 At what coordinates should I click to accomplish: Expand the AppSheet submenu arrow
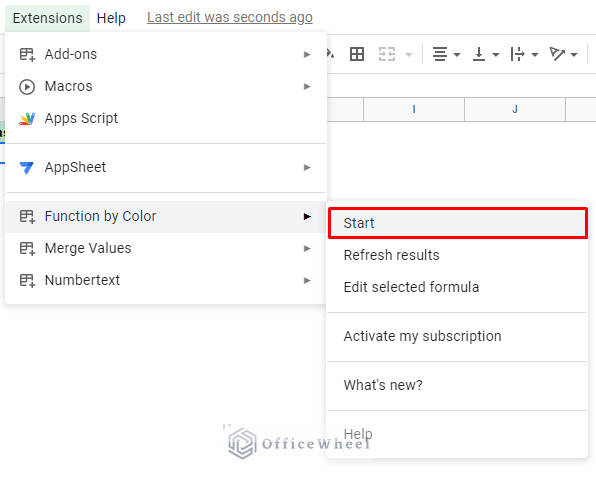[307, 168]
